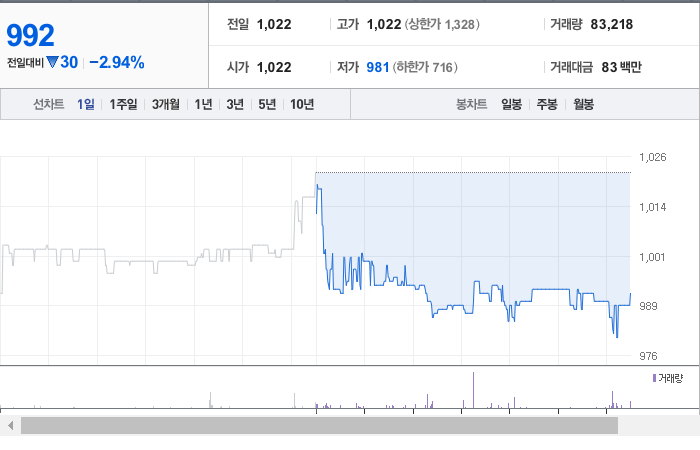Select the 10년 chart range
This screenshot has width=700, height=450.
[x=302, y=104]
